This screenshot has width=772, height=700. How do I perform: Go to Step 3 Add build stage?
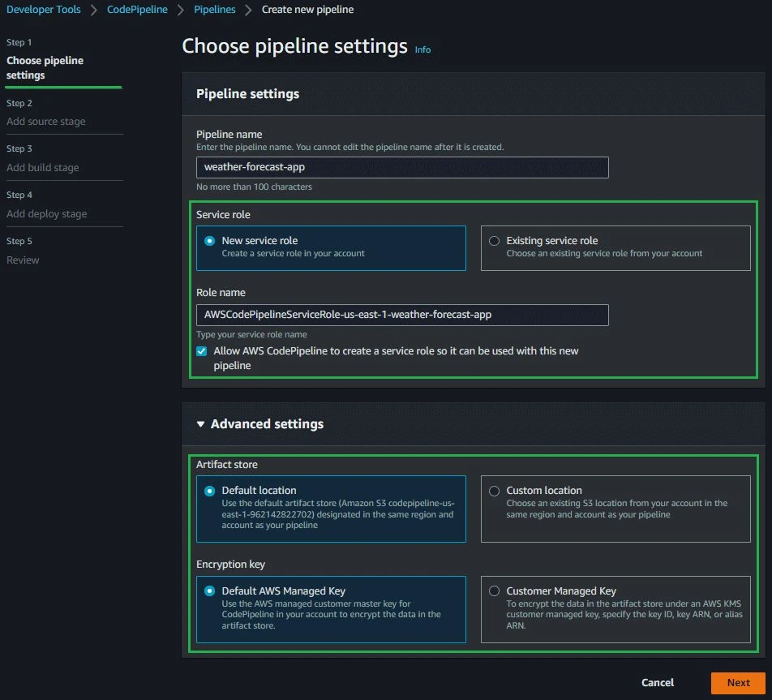[x=42, y=168]
